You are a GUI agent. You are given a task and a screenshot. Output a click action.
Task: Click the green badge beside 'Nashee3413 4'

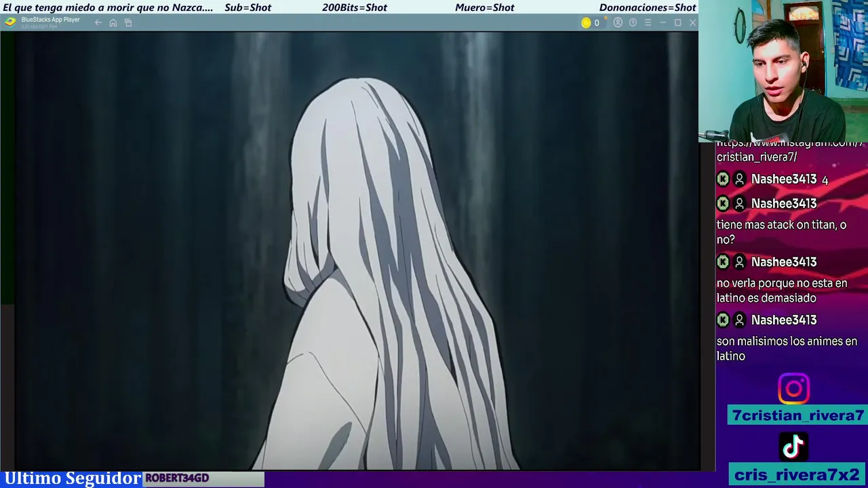point(723,179)
